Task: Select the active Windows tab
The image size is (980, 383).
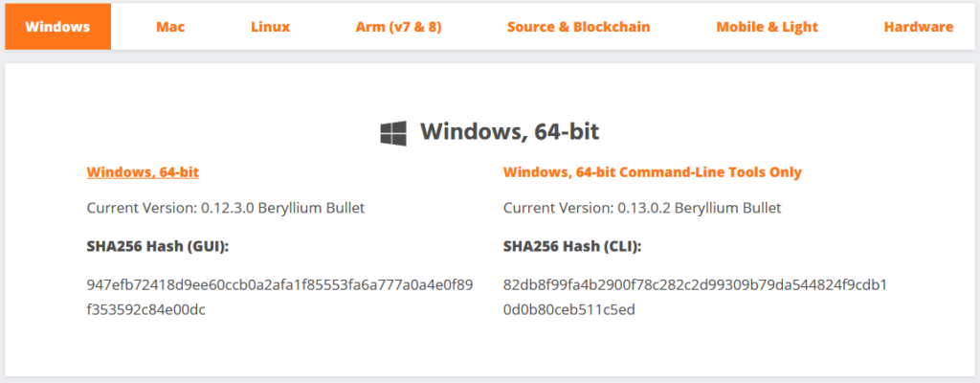Action: [x=57, y=27]
